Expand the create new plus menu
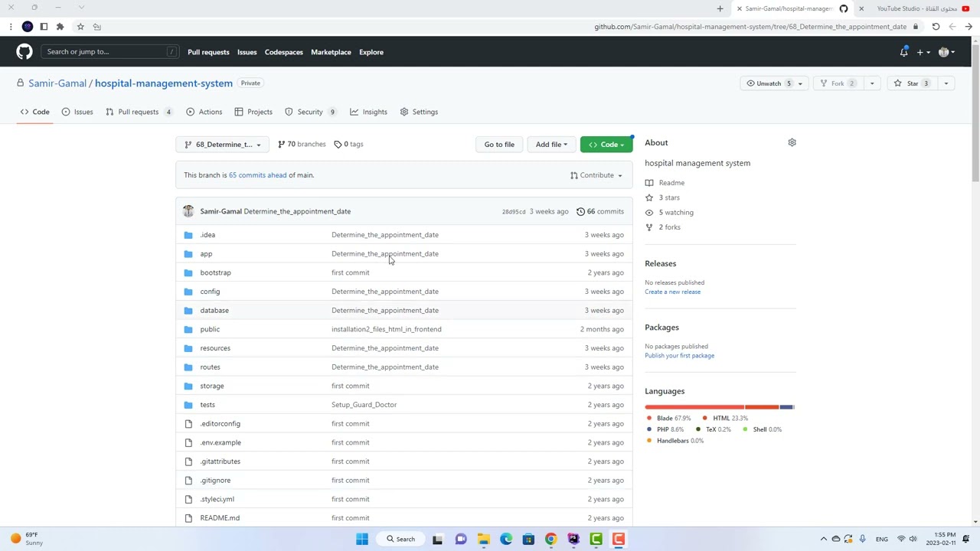 click(x=923, y=52)
